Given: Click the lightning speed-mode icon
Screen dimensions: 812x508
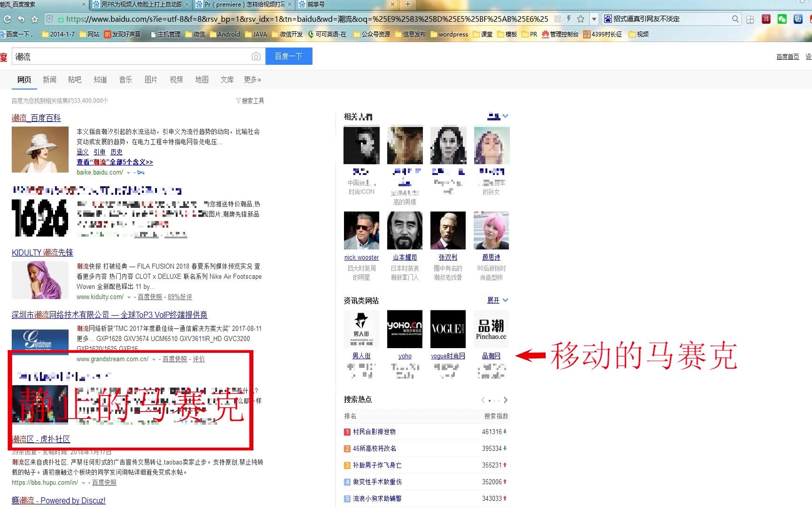Looking at the screenshot, I should coord(569,19).
